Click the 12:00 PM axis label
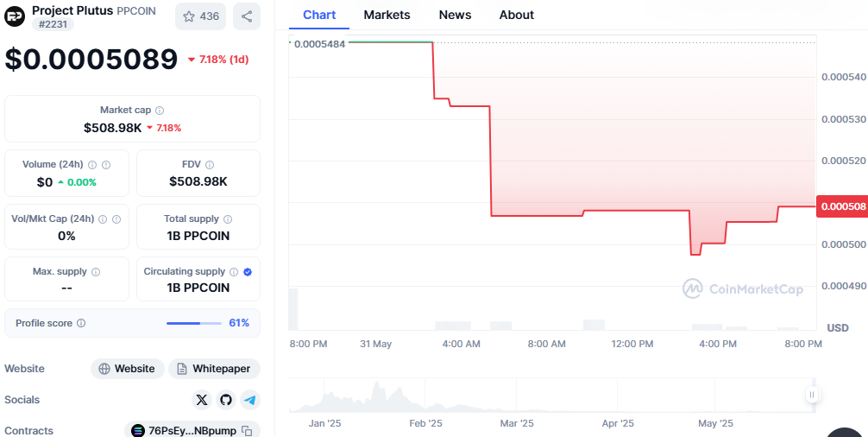 [632, 344]
